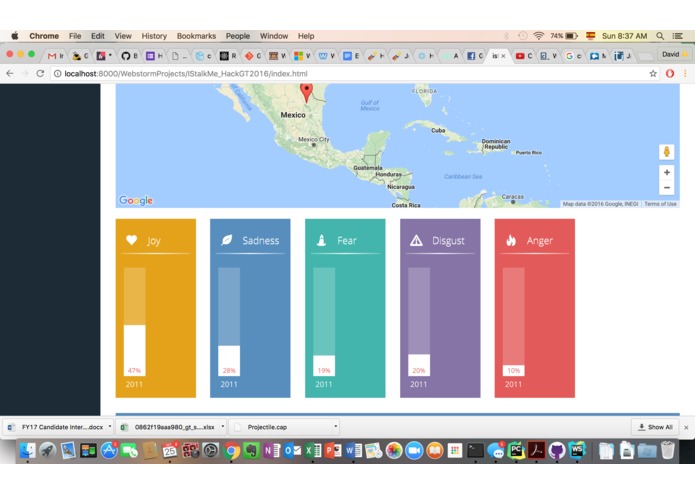Zoom out on the map with minus
The width and height of the screenshot is (695, 494).
(x=666, y=187)
